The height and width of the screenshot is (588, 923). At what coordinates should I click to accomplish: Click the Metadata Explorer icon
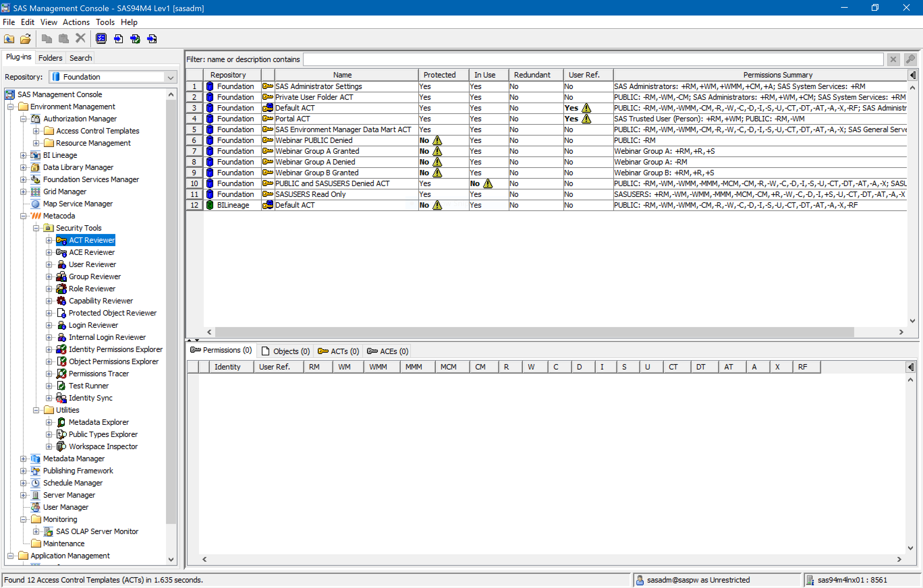[x=61, y=422]
